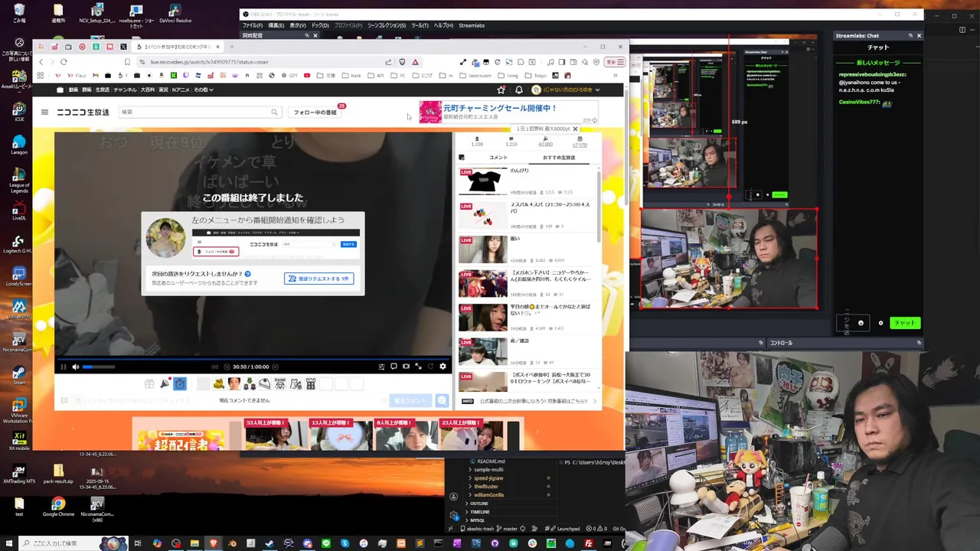Image resolution: width=980 pixels, height=551 pixels.
Task: Open pack-result.zip on desktop
Action: [x=58, y=474]
